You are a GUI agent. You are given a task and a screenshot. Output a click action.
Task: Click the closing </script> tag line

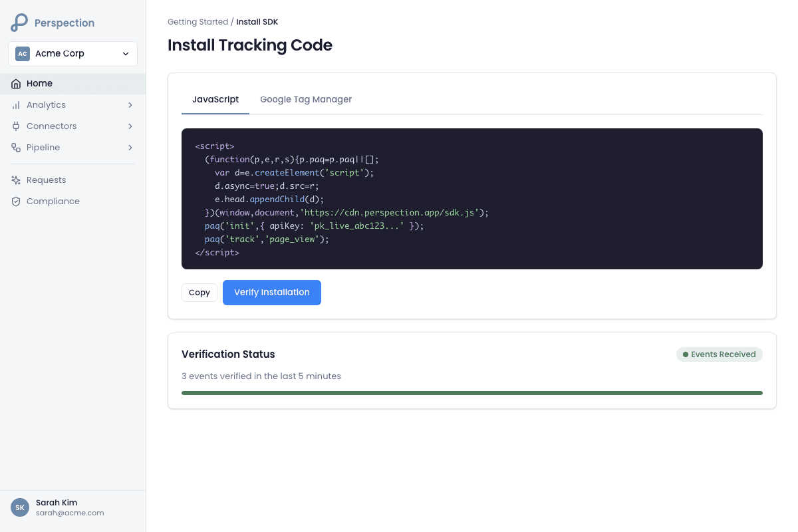pos(217,253)
